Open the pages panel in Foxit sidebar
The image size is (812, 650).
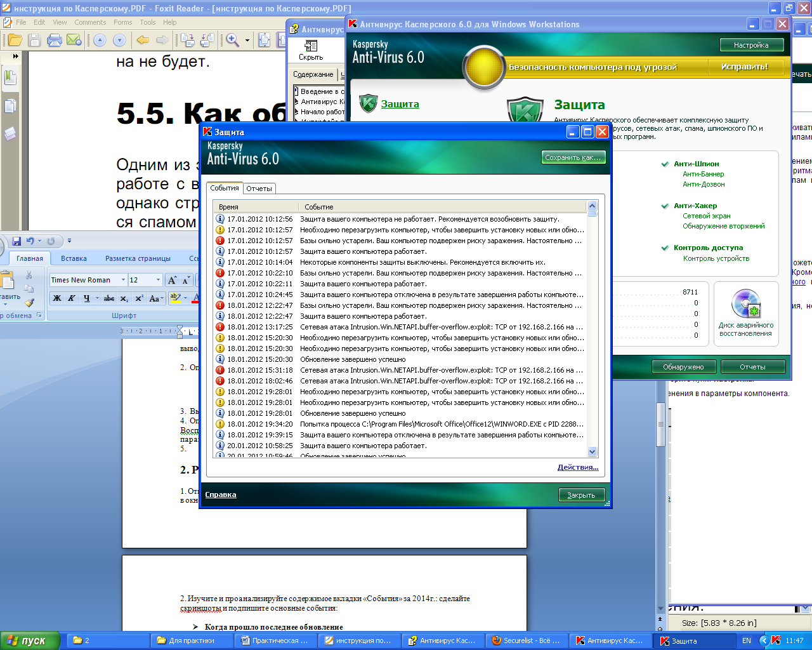[11, 106]
